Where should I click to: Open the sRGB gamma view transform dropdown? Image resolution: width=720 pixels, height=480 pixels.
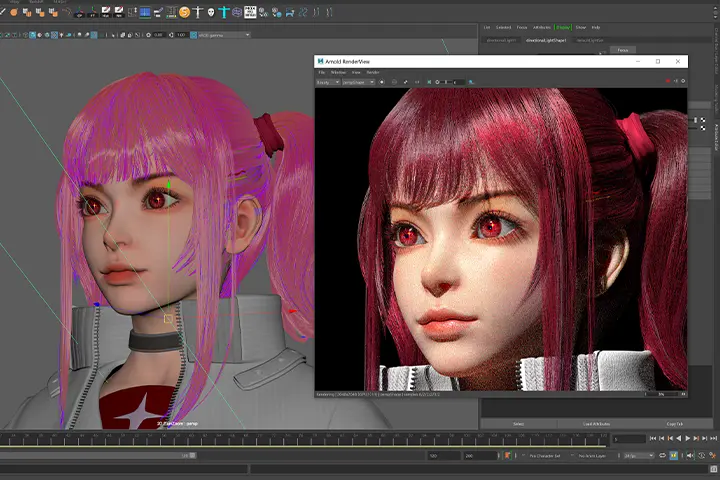point(224,35)
